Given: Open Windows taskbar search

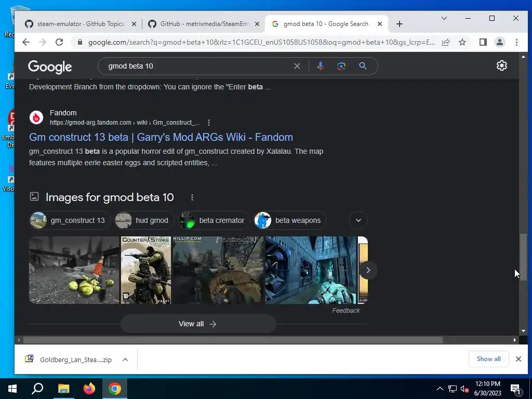Looking at the screenshot, I should [37, 389].
